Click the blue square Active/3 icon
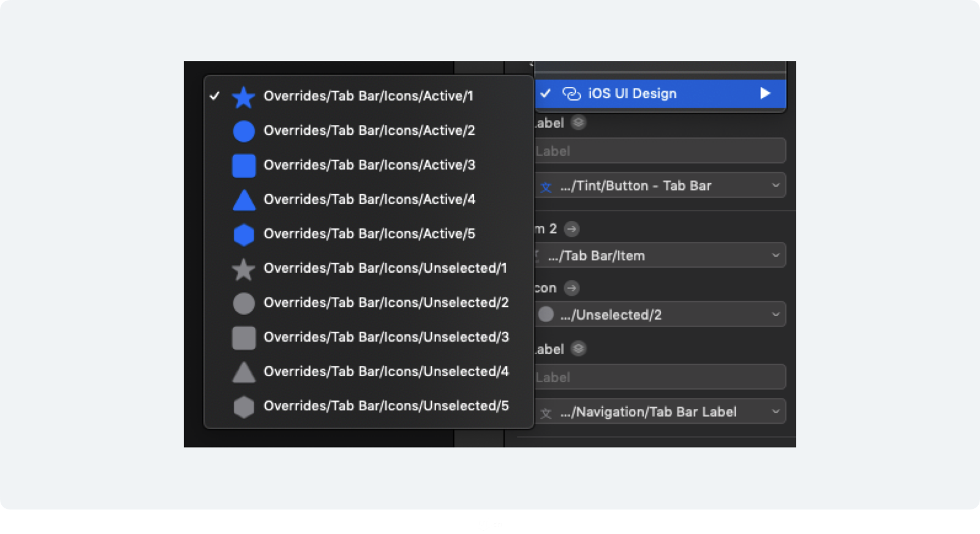Image resolution: width=980 pixels, height=534 pixels. click(x=243, y=166)
